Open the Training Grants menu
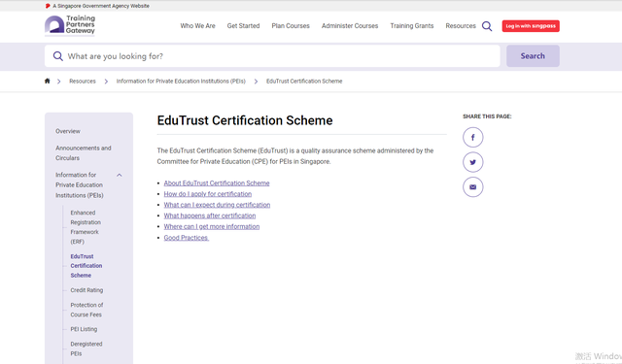Image resolution: width=622 pixels, height=364 pixels. pyautogui.click(x=412, y=26)
